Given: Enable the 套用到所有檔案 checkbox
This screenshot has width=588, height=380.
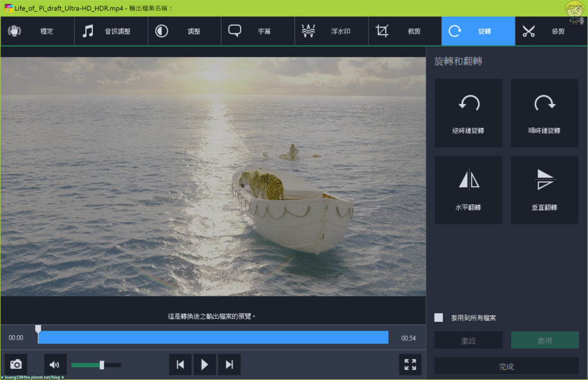Looking at the screenshot, I should pyautogui.click(x=438, y=318).
